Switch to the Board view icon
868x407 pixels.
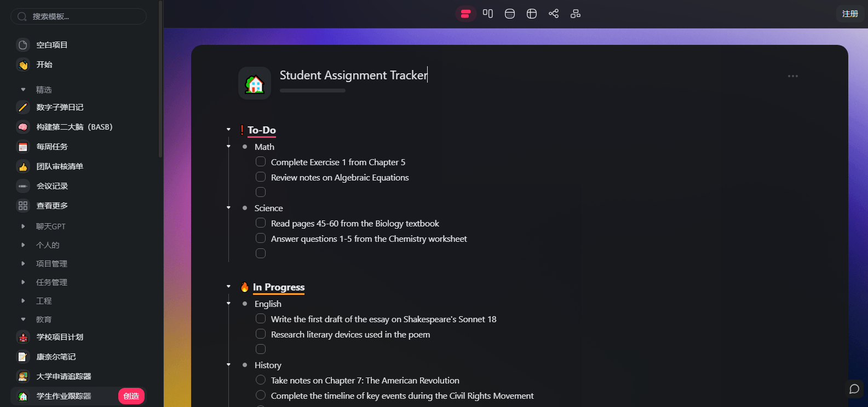click(488, 14)
